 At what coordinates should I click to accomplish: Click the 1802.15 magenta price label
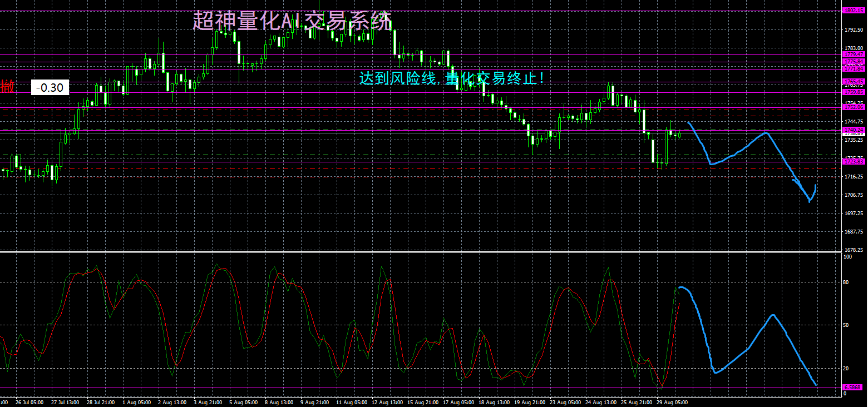pyautogui.click(x=854, y=11)
